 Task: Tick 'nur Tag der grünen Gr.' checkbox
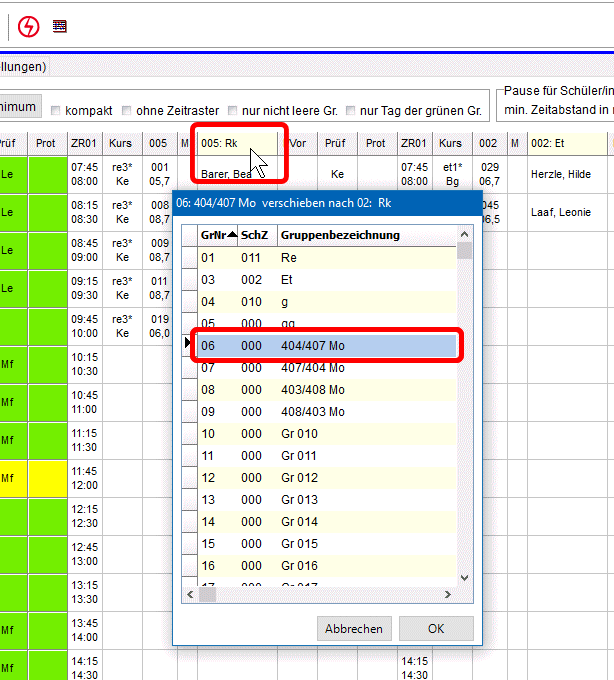point(350,110)
